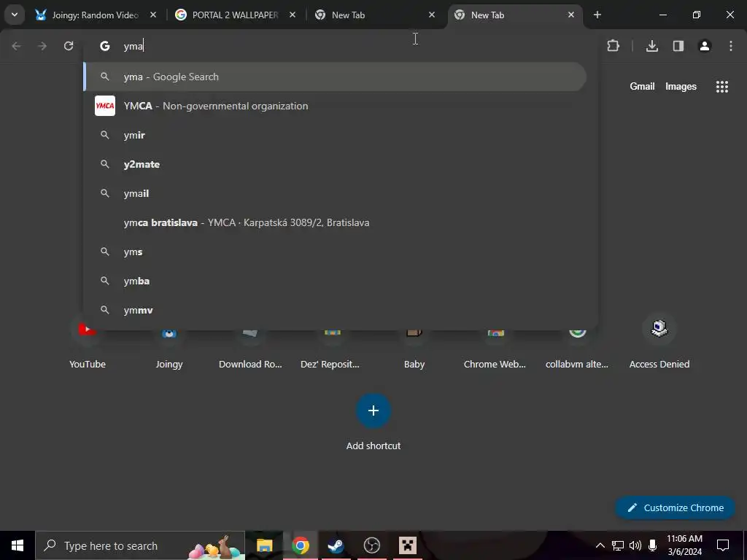Image resolution: width=747 pixels, height=560 pixels.
Task: Toggle the Chrome side panel
Action: coord(678,46)
